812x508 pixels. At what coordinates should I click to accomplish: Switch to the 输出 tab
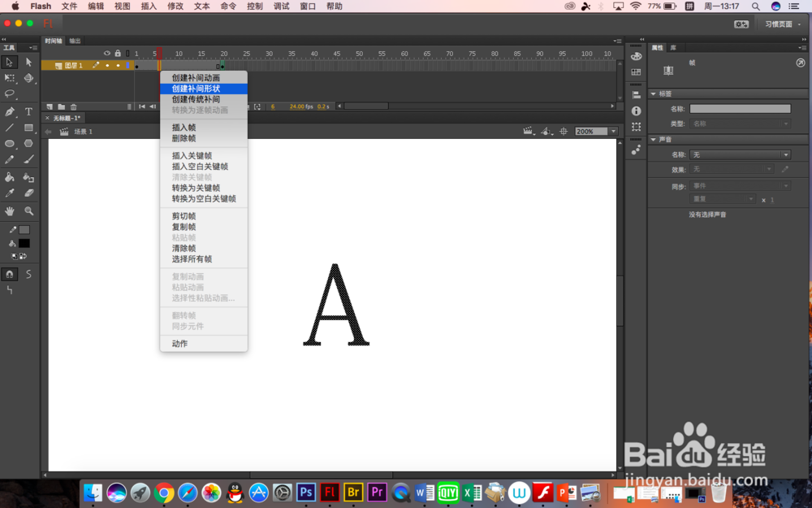[x=75, y=41]
